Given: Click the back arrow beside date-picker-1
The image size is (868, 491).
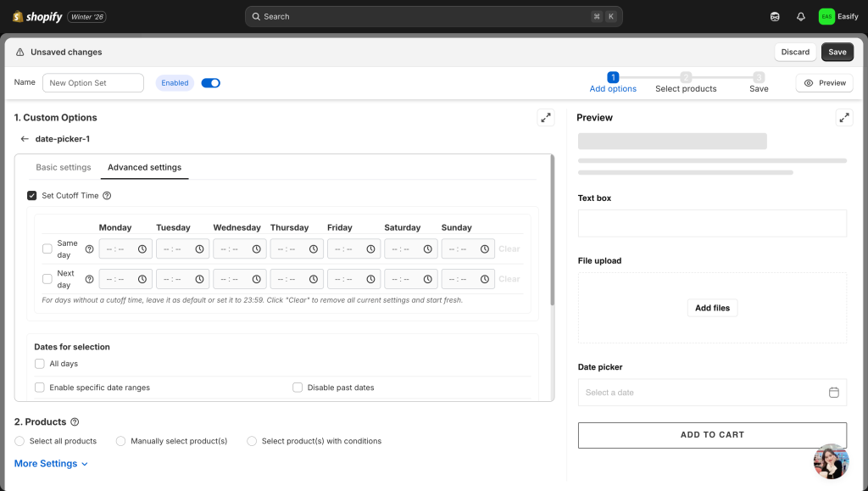Looking at the screenshot, I should point(25,139).
